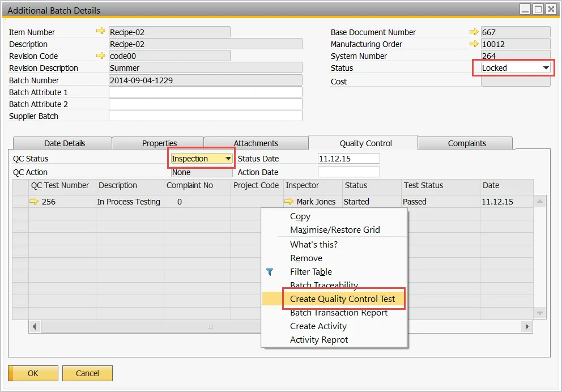Click the In Process Testing cell

130,202
